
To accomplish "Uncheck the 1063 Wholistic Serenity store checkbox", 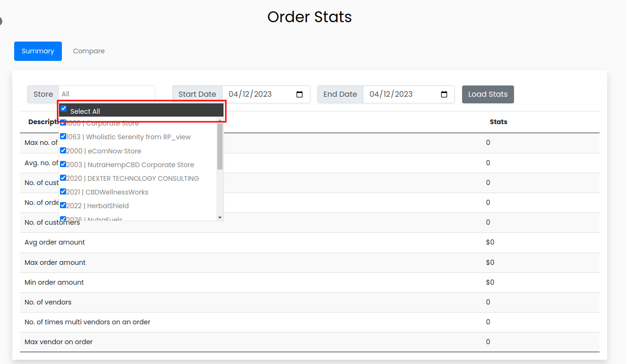I will [63, 137].
